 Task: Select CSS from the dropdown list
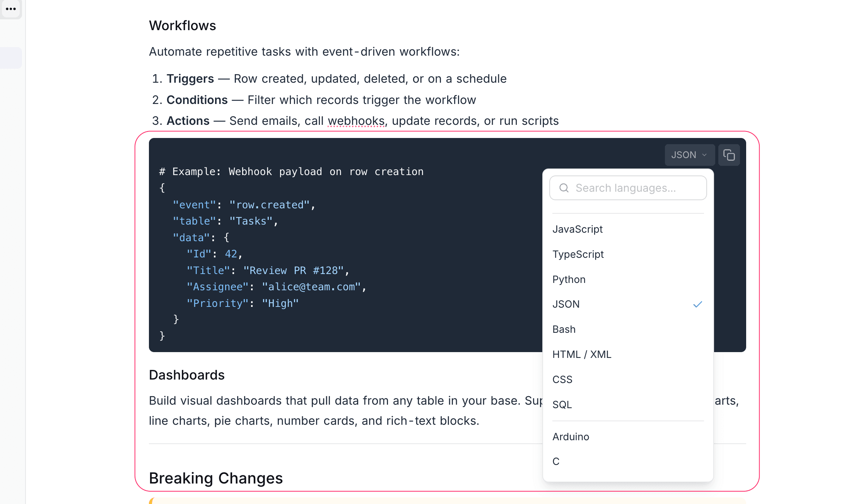(562, 380)
